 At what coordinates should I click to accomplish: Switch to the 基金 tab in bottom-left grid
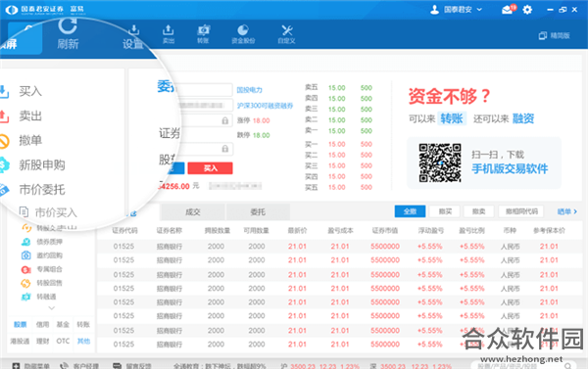tap(63, 324)
